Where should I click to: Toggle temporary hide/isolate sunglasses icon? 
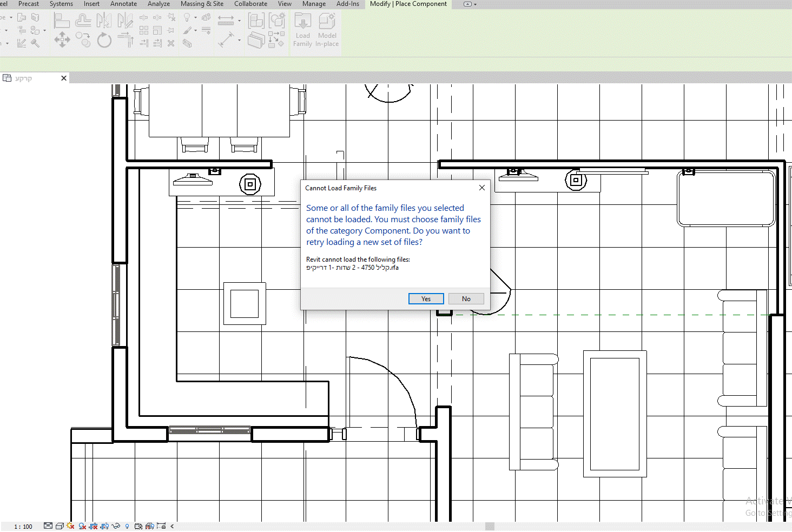(x=116, y=526)
